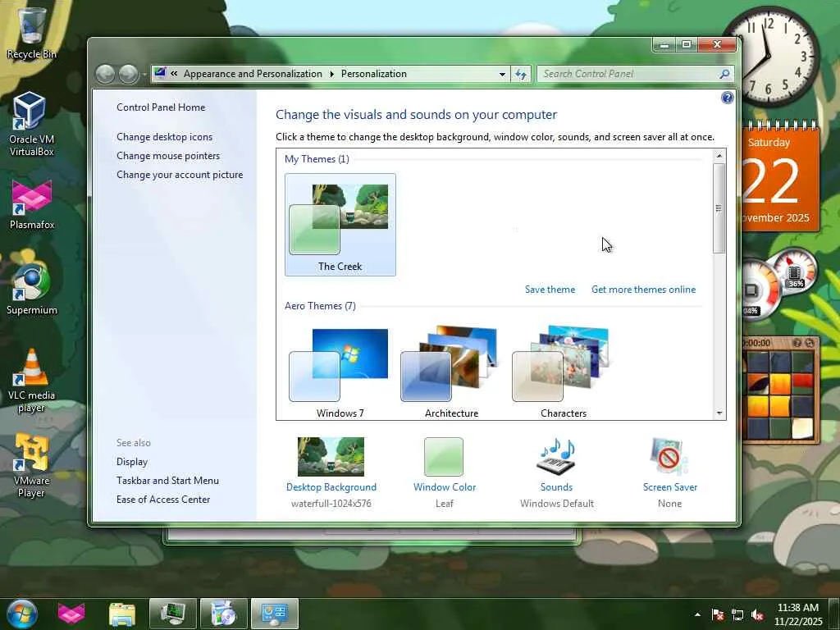Click the Save theme link
This screenshot has width=840, height=630.
click(x=550, y=290)
